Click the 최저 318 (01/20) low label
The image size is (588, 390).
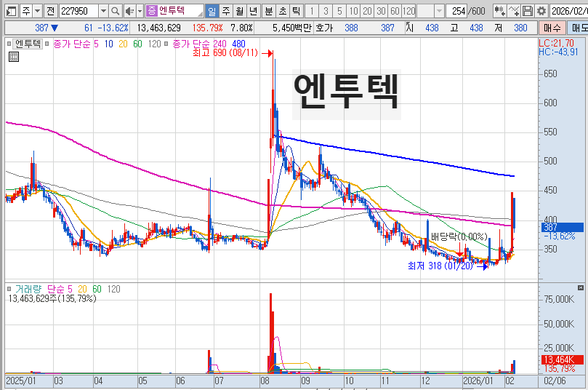[440, 266]
